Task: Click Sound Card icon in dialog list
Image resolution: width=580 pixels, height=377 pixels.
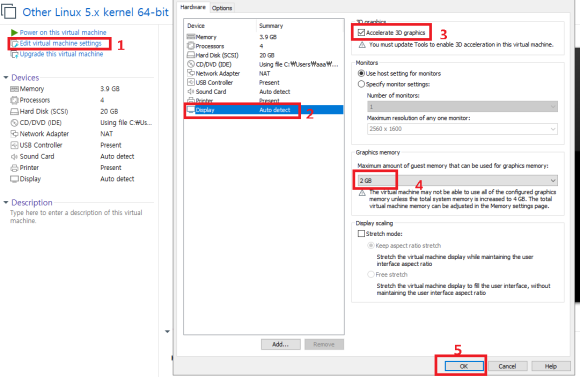Action: (191, 91)
